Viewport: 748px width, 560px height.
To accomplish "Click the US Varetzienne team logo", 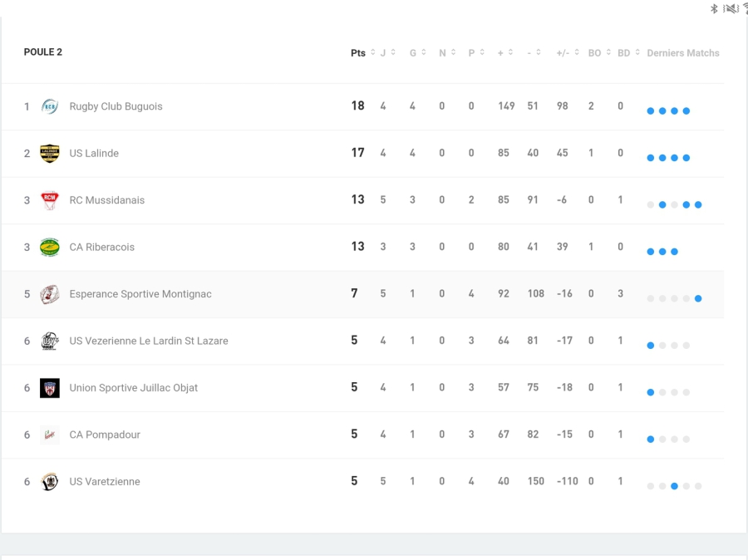I will coord(50,482).
